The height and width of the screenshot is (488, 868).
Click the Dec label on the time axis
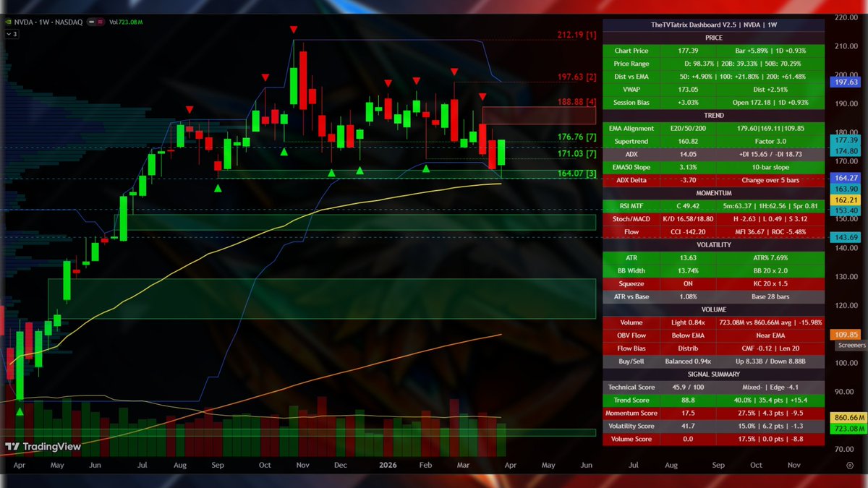(341, 466)
